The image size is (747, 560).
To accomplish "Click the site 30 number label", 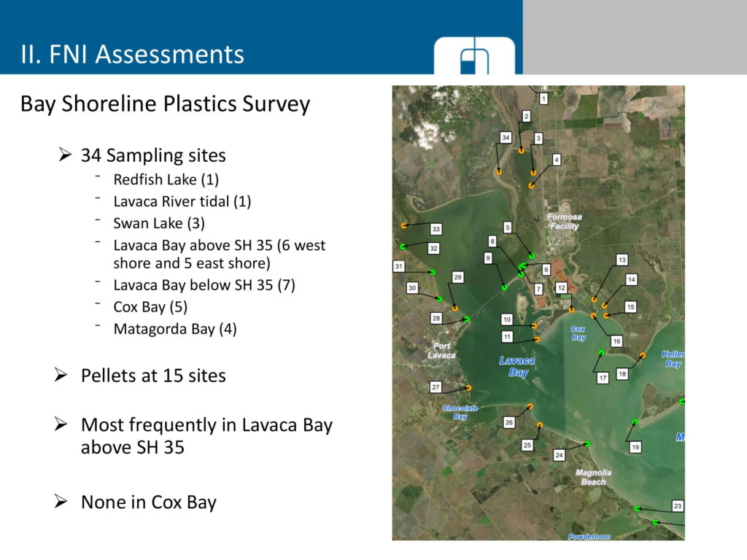I will coord(412,288).
